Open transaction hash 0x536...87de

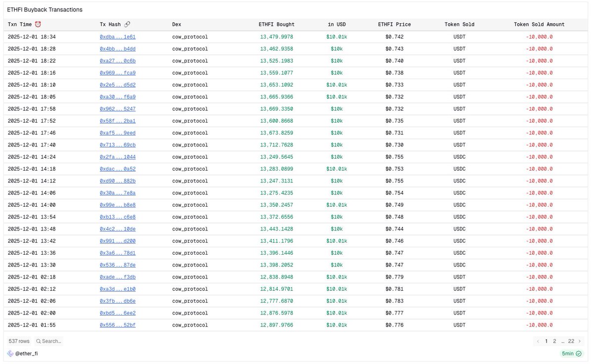(x=117, y=265)
